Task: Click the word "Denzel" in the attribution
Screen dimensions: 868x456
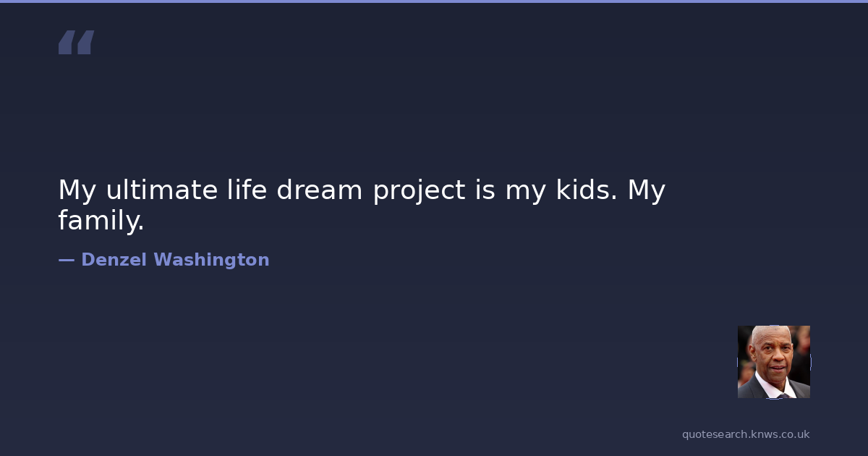Action: (x=114, y=260)
